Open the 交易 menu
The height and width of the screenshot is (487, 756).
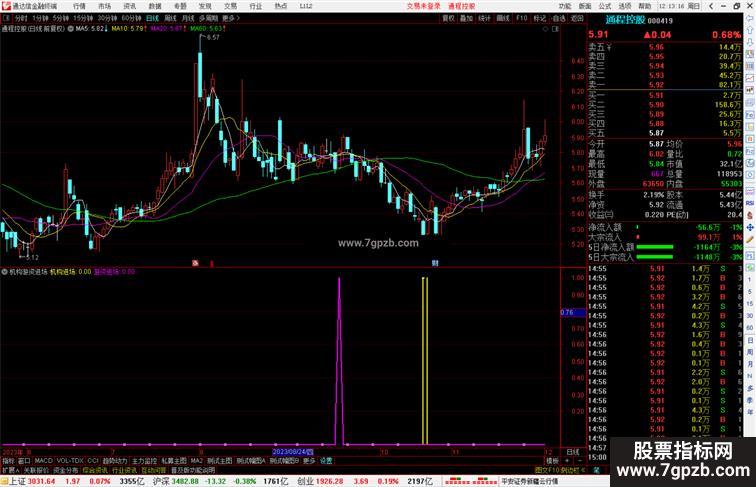pos(230,6)
